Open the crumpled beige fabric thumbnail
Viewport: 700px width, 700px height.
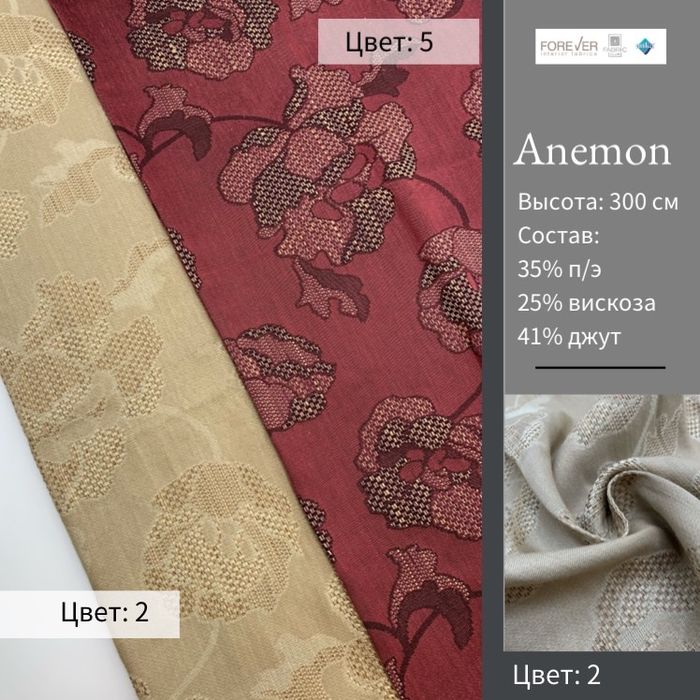pos(602,522)
